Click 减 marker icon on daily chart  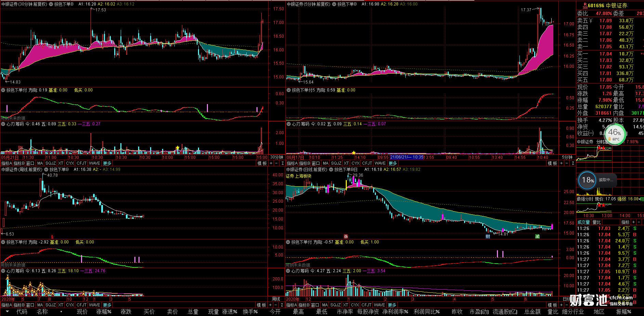click(537, 237)
